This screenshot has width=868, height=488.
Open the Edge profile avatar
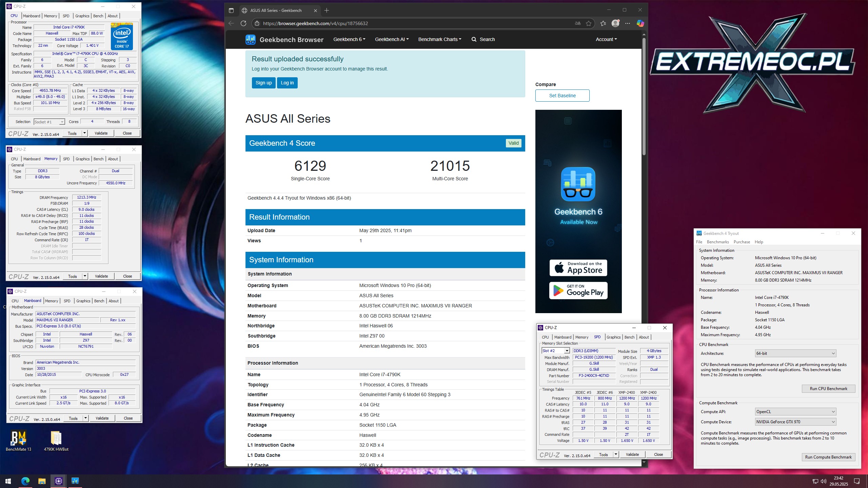pyautogui.click(x=615, y=23)
